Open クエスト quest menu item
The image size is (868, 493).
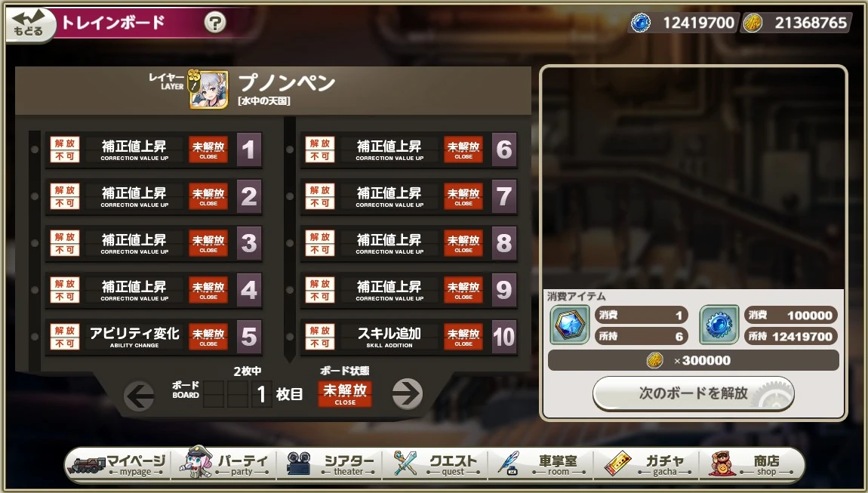[x=436, y=464]
